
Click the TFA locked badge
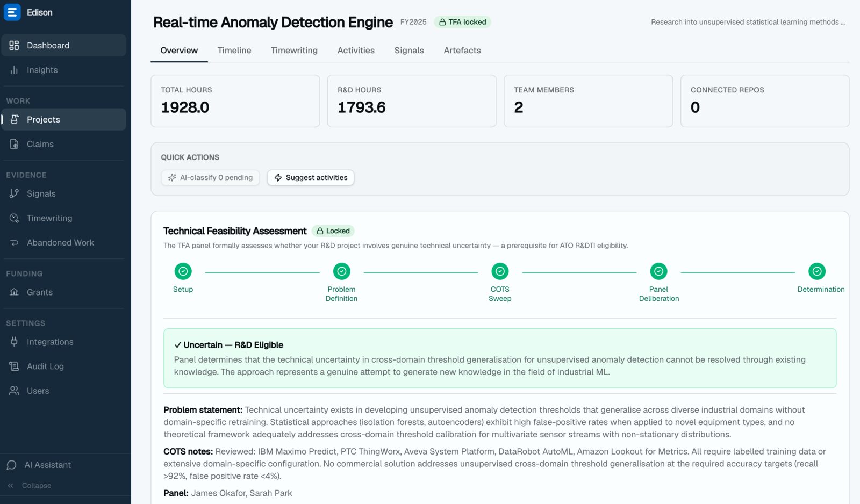tap(462, 22)
